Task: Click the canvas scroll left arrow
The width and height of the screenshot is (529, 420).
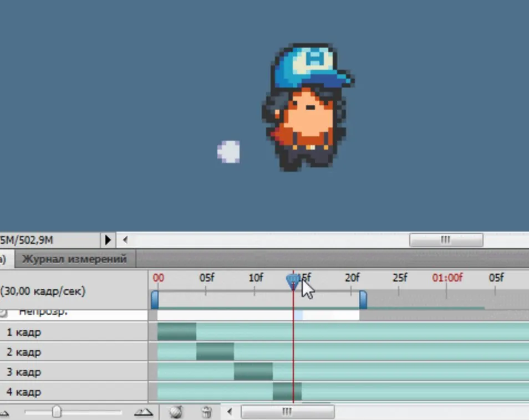Action: pyautogui.click(x=125, y=240)
